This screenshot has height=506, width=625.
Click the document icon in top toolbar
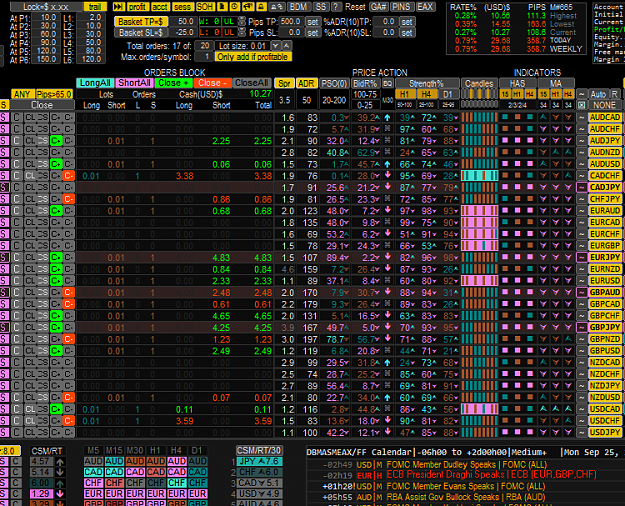222,7
